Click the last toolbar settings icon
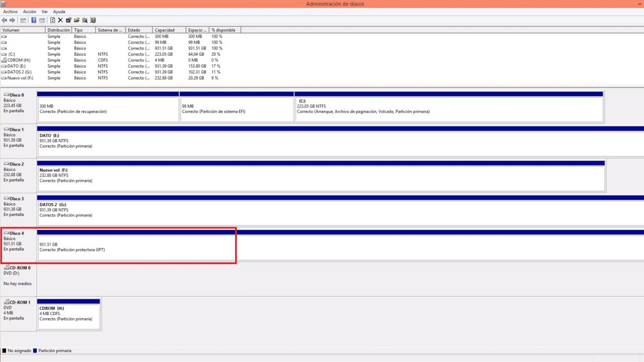 (93, 20)
